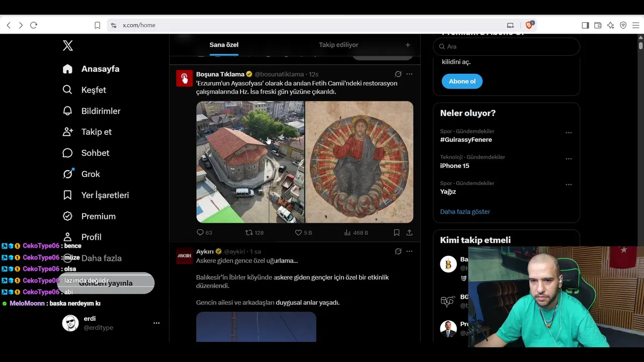Open the Yağız trend

pyautogui.click(x=448, y=192)
